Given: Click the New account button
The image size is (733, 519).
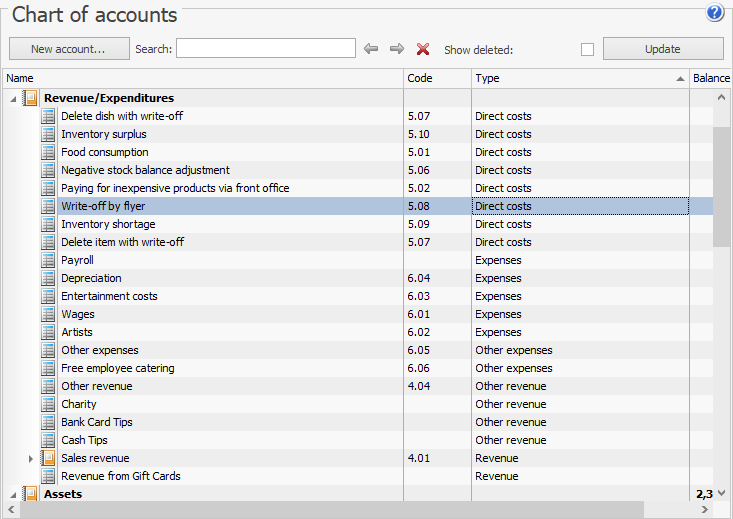Looking at the screenshot, I should coord(69,49).
